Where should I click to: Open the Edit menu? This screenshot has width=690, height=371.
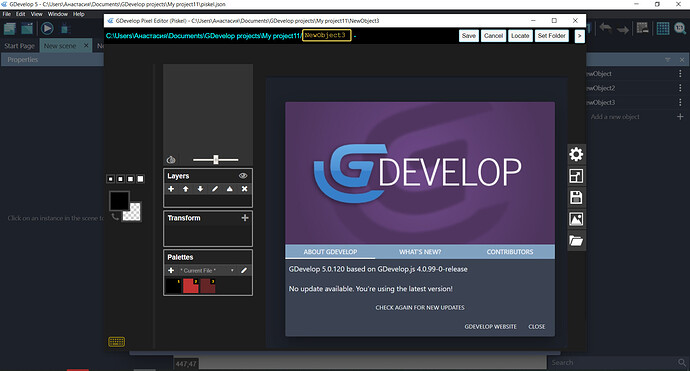21,14
